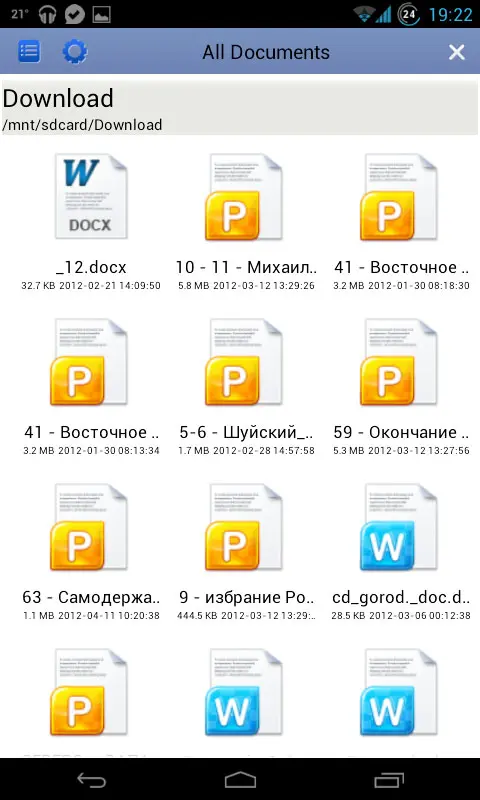Open the 41 - Восточное file dated 08:13:34

click(89, 362)
